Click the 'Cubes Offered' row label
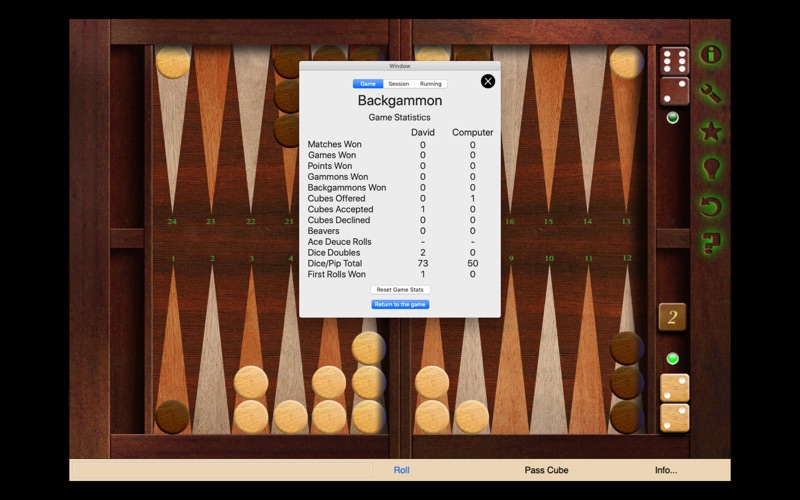This screenshot has width=800, height=500. [336, 198]
